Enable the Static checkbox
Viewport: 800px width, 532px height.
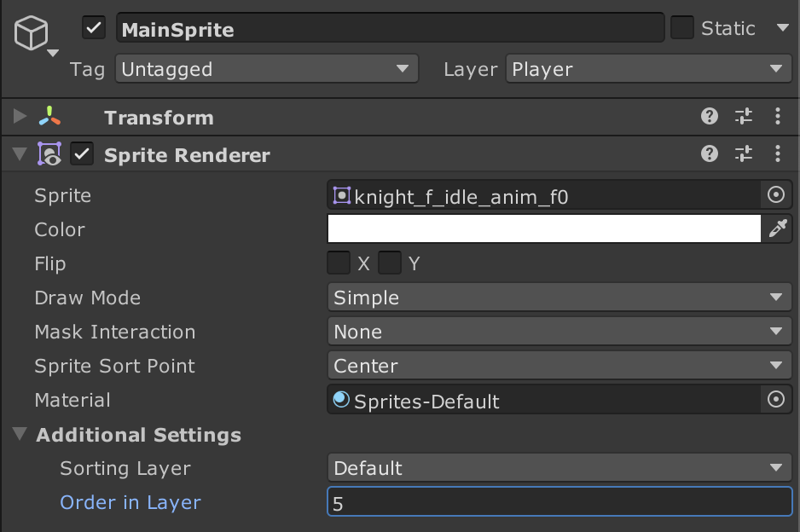coord(682,27)
